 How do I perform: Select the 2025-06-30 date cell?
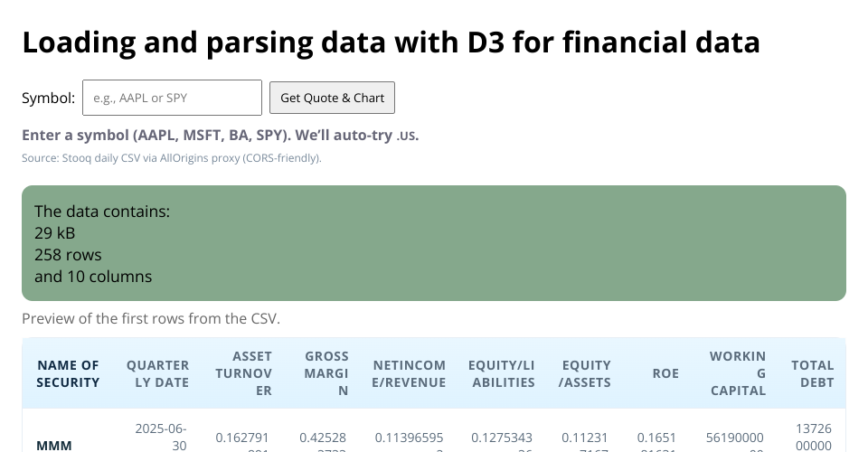(x=160, y=437)
